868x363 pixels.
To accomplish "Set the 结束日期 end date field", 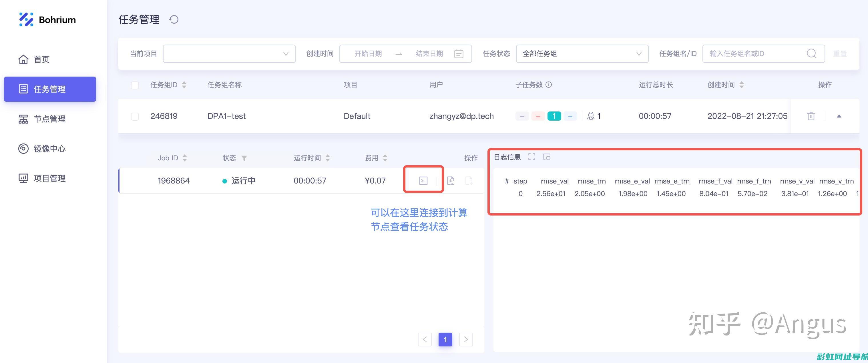I will 429,53.
